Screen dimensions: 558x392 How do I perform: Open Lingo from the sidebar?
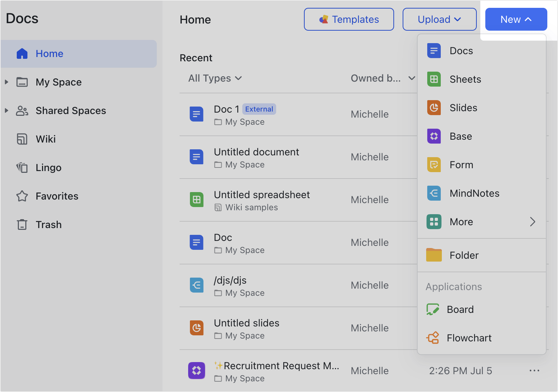pos(48,167)
